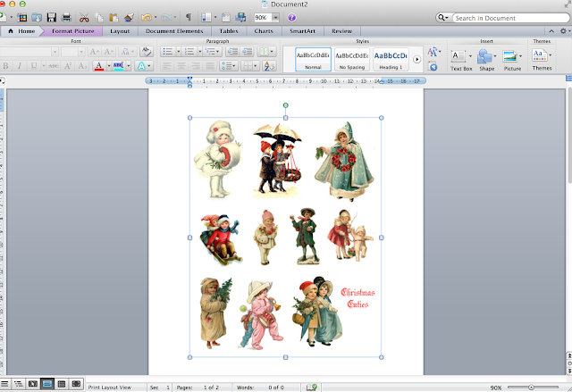The width and height of the screenshot is (572, 392).
Task: Switch to Outline view icon
Action: [x=18, y=384]
